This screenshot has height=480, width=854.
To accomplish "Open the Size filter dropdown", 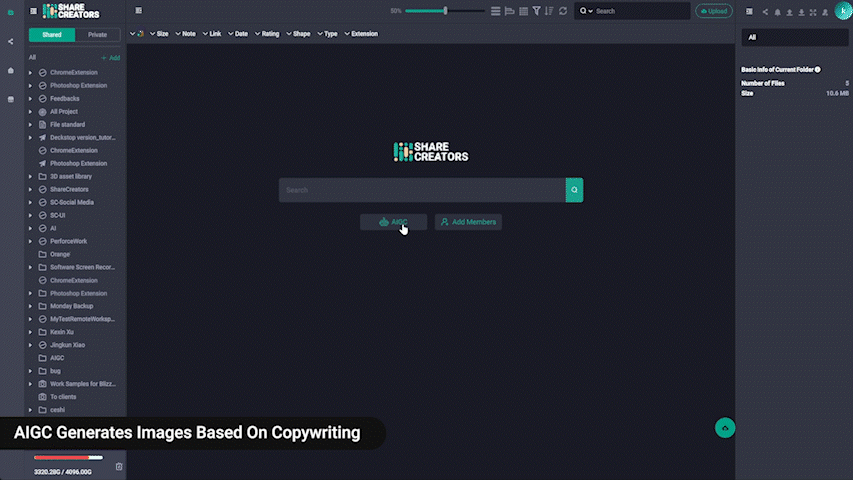I will (x=158, y=34).
